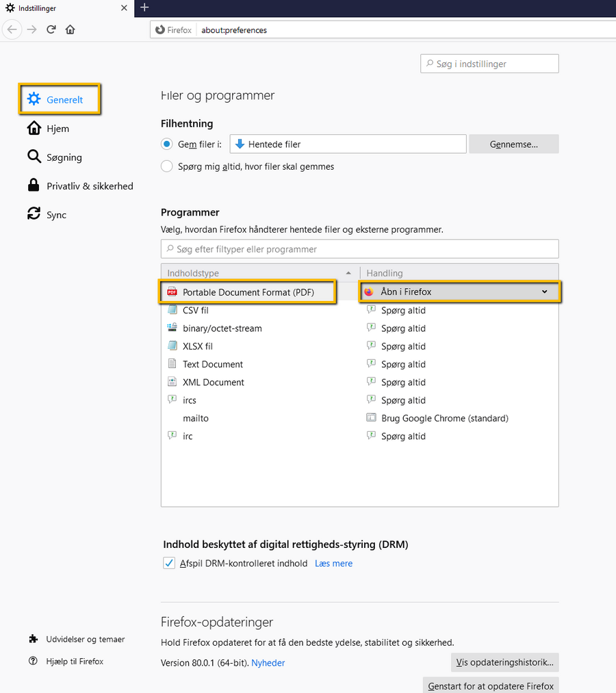Open Hjælp til Firefox
Image resolution: width=616 pixels, height=693 pixels.
pyautogui.click(x=66, y=661)
